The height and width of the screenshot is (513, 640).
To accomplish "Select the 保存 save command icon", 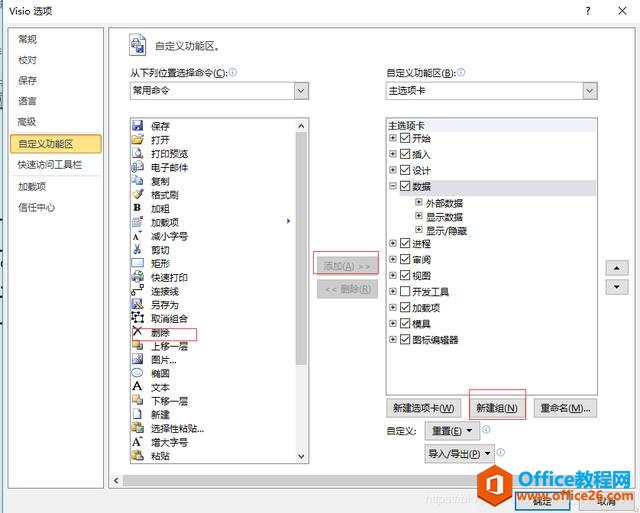I will tap(138, 126).
